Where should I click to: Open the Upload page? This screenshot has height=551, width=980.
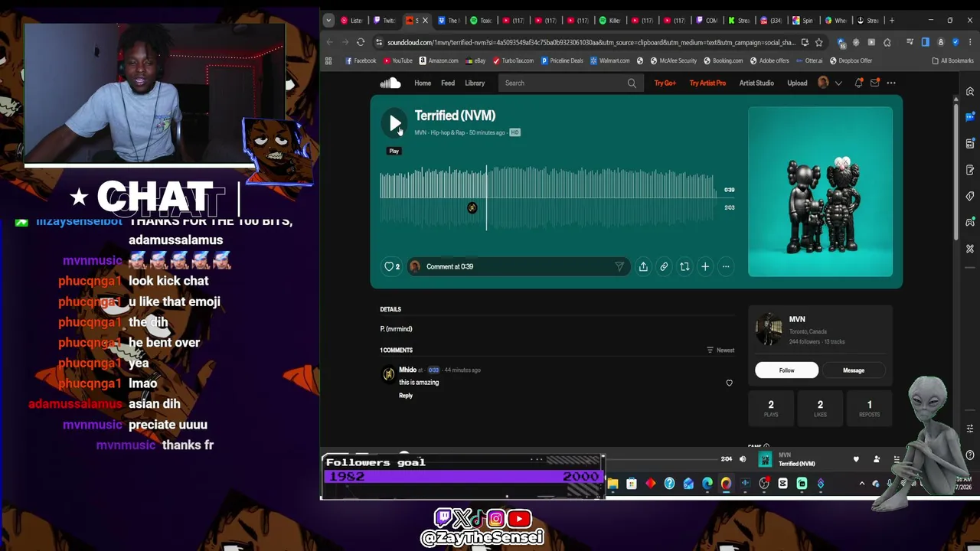[797, 83]
